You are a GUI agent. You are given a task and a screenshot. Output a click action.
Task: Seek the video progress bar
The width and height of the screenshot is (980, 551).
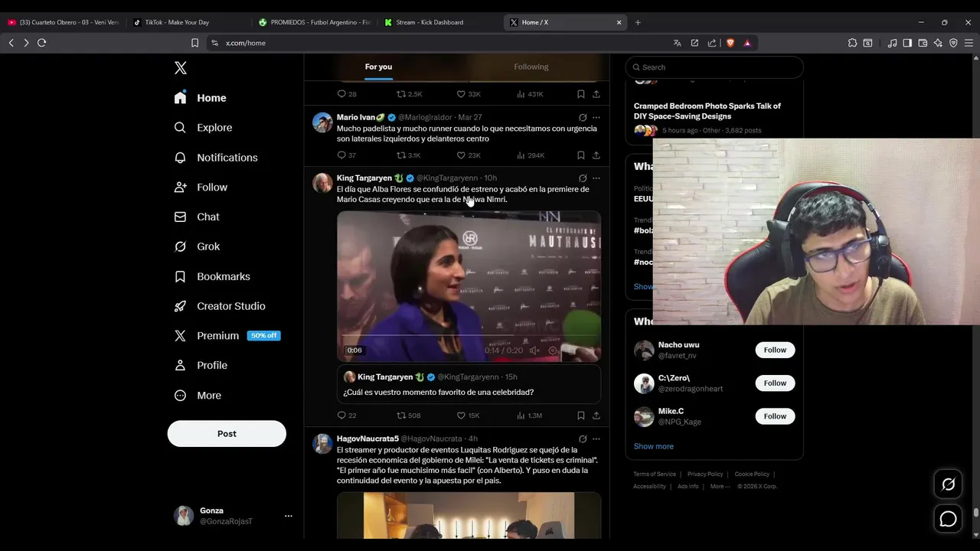[x=469, y=336]
